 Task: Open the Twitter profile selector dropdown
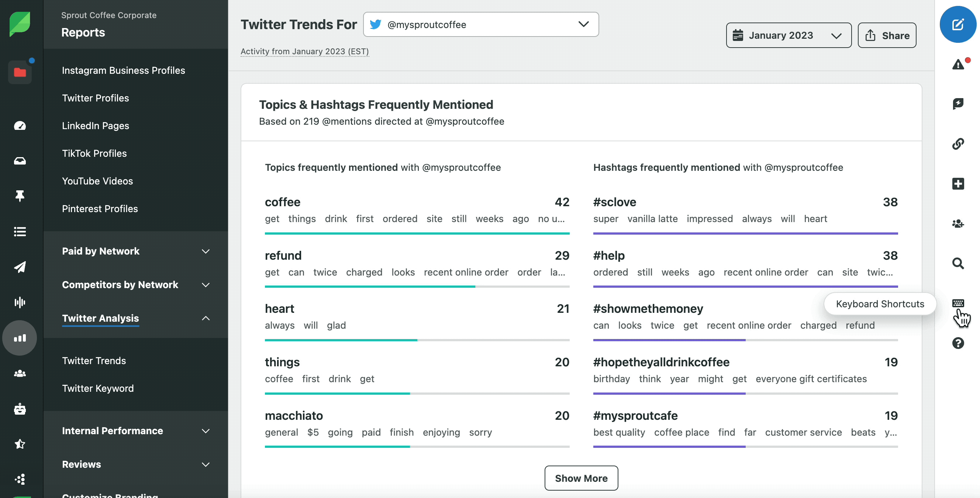coord(481,25)
